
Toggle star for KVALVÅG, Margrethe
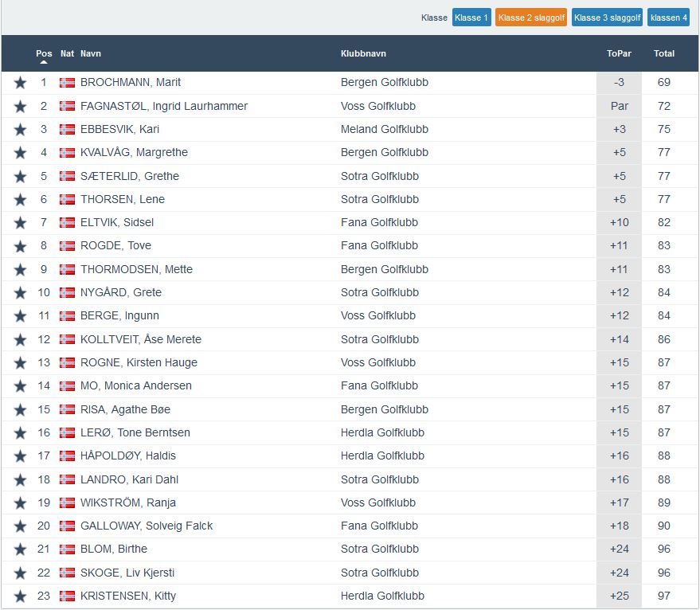[20, 153]
